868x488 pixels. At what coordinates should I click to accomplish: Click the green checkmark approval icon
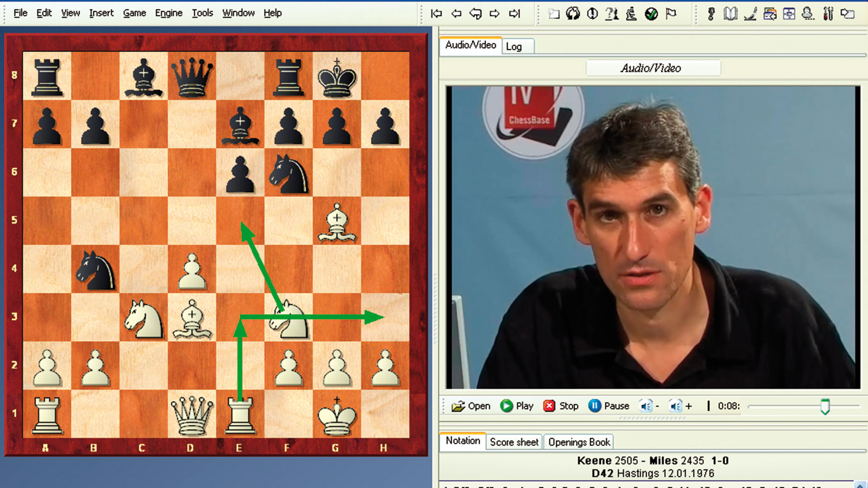point(651,14)
